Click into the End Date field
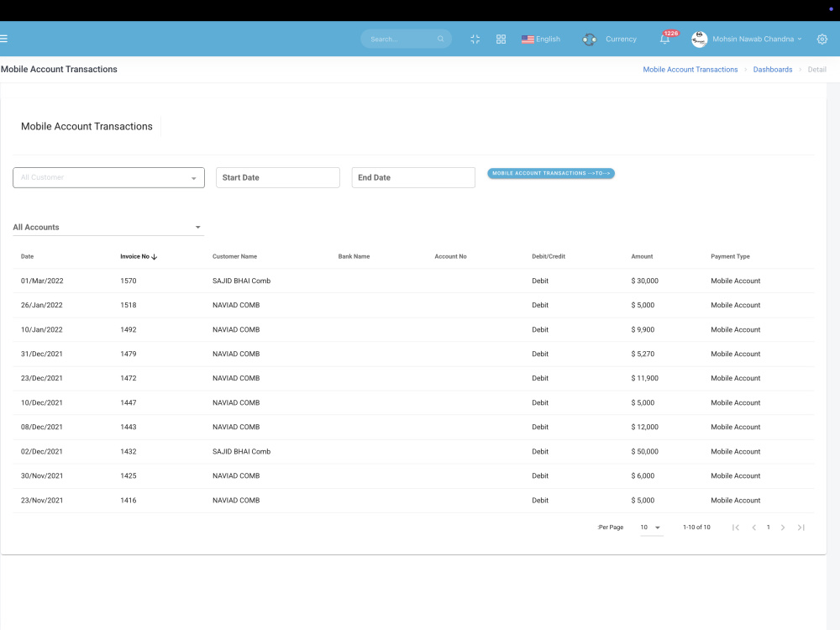 coord(413,178)
